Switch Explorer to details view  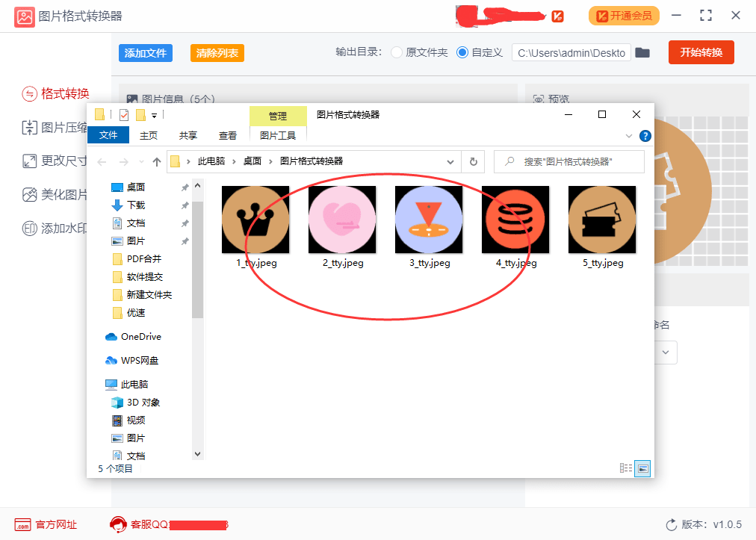pos(626,468)
